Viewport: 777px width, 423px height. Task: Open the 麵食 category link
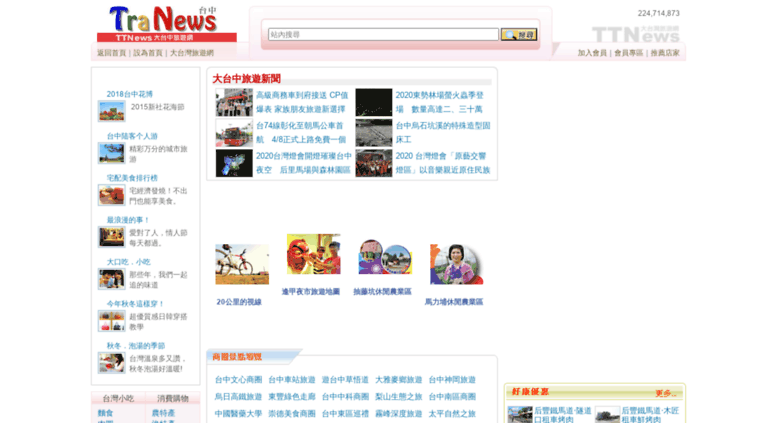point(105,413)
